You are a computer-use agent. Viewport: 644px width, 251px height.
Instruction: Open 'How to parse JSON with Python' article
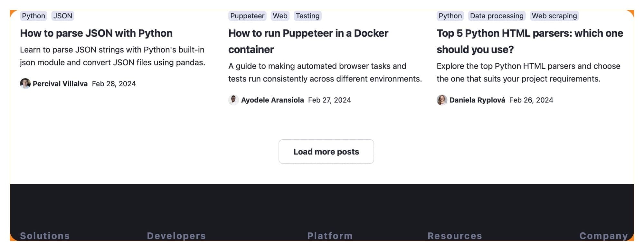(96, 33)
